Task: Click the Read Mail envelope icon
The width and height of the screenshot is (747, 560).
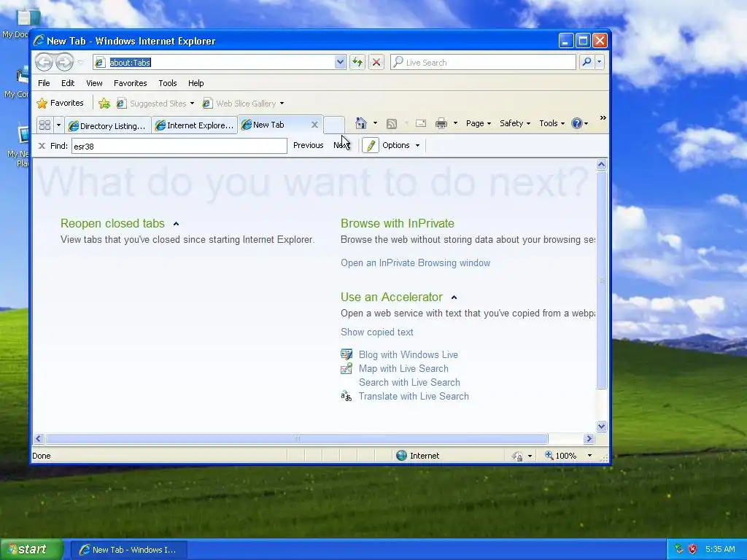Action: pos(421,123)
